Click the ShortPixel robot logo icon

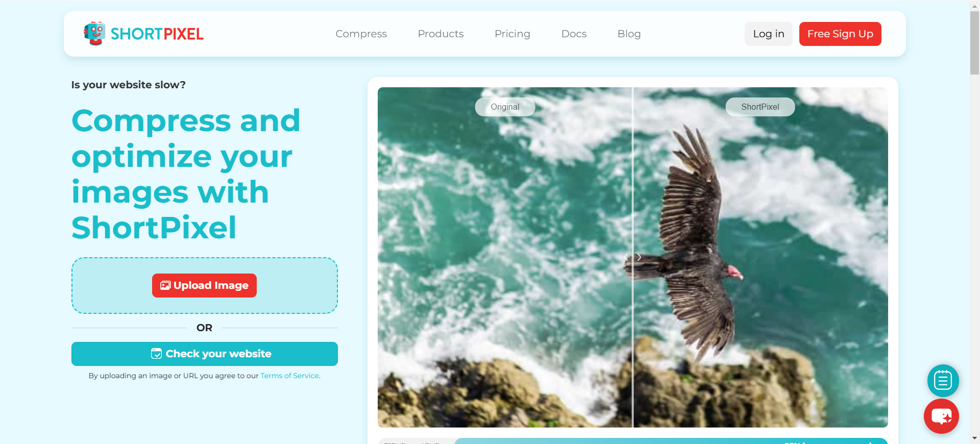(x=94, y=34)
